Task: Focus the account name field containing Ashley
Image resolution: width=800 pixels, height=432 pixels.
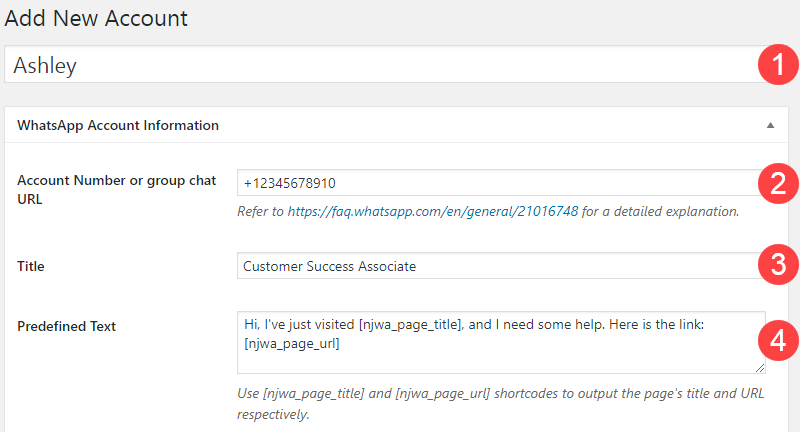Action: tap(383, 64)
